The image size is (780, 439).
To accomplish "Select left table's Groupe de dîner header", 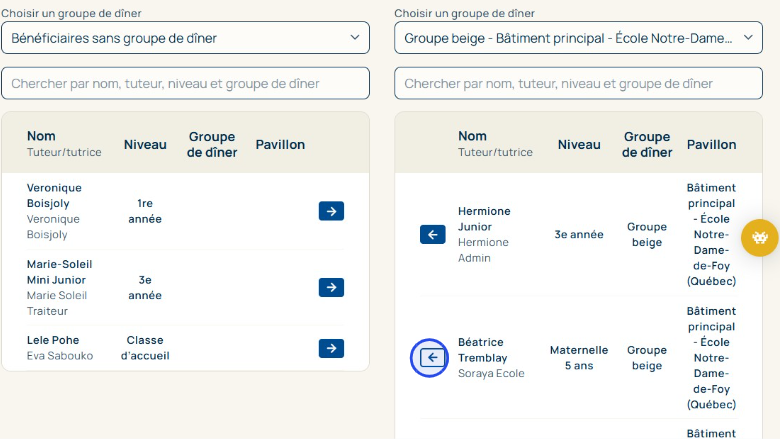I will pos(212,145).
